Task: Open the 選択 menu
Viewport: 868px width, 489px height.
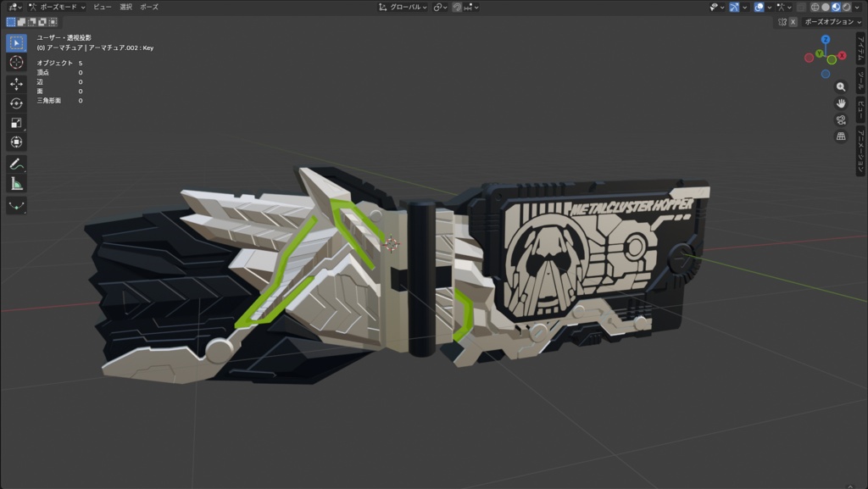Action: click(125, 7)
